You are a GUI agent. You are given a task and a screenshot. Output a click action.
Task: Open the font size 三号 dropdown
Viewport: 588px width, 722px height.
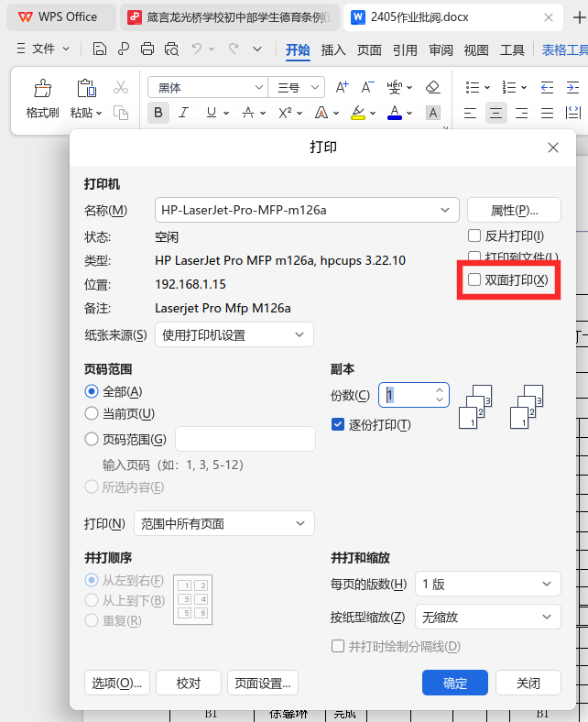click(315, 87)
